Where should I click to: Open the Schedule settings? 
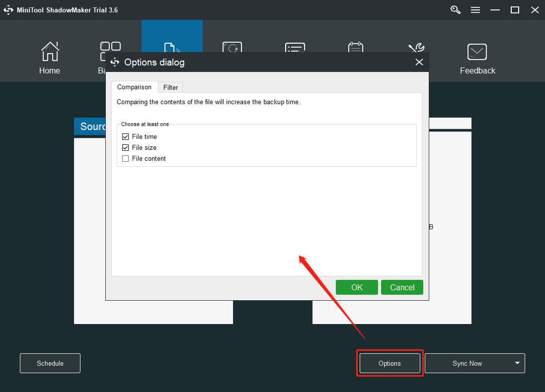coord(50,363)
